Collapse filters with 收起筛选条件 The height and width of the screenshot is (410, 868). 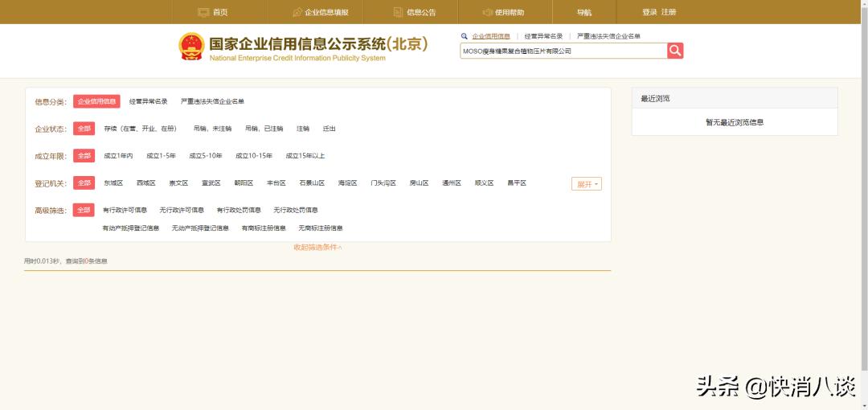click(317, 247)
